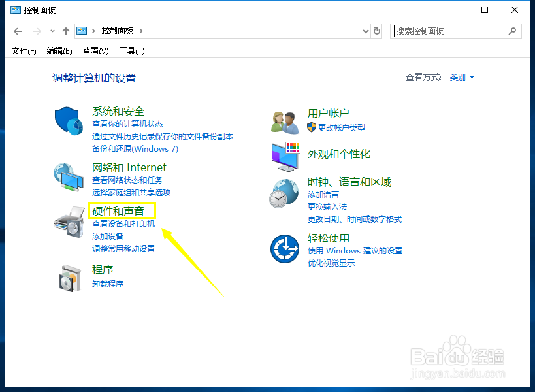Minimize the control panel window
The height and width of the screenshot is (392, 535).
(x=455, y=10)
